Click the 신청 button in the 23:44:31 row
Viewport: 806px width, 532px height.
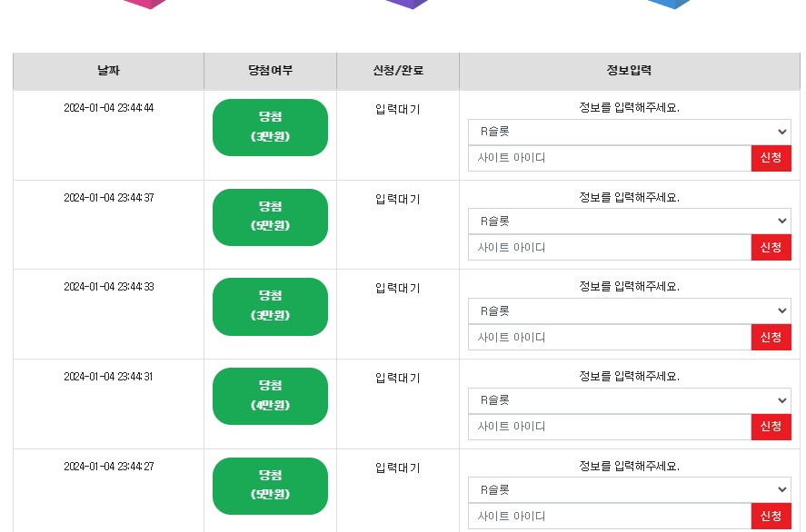pos(771,427)
